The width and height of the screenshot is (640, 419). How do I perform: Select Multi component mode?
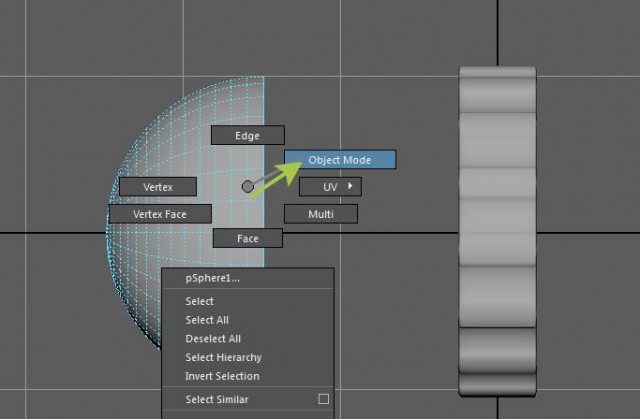point(321,214)
